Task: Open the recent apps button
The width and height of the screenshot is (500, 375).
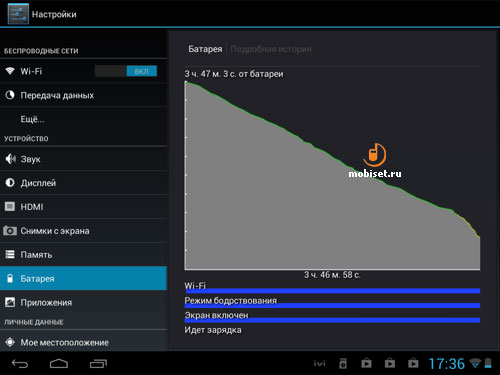Action: click(98, 364)
